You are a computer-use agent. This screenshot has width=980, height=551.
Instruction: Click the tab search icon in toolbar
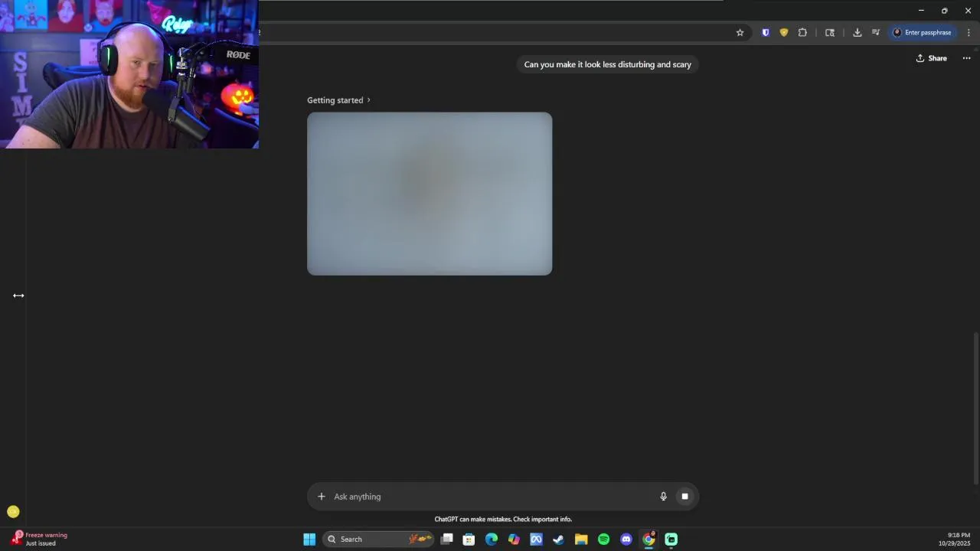click(830, 33)
